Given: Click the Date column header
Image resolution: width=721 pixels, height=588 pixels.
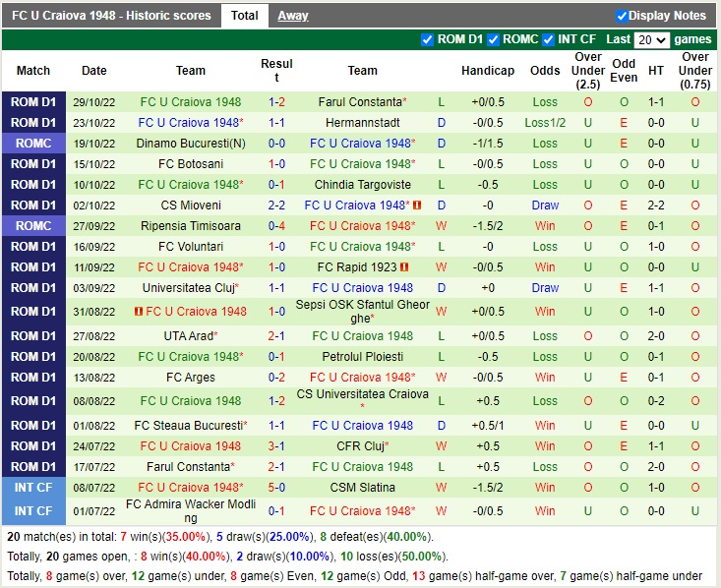Looking at the screenshot, I should tap(94, 71).
